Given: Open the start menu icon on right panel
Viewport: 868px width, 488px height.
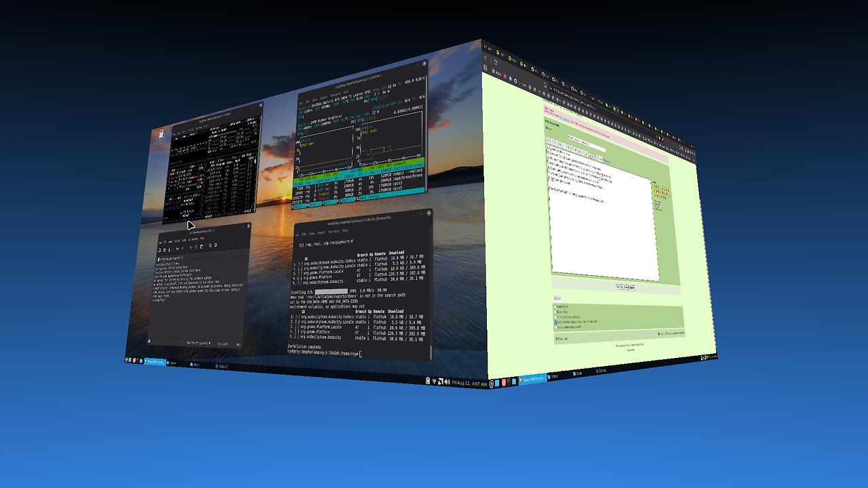Looking at the screenshot, I should (x=491, y=384).
